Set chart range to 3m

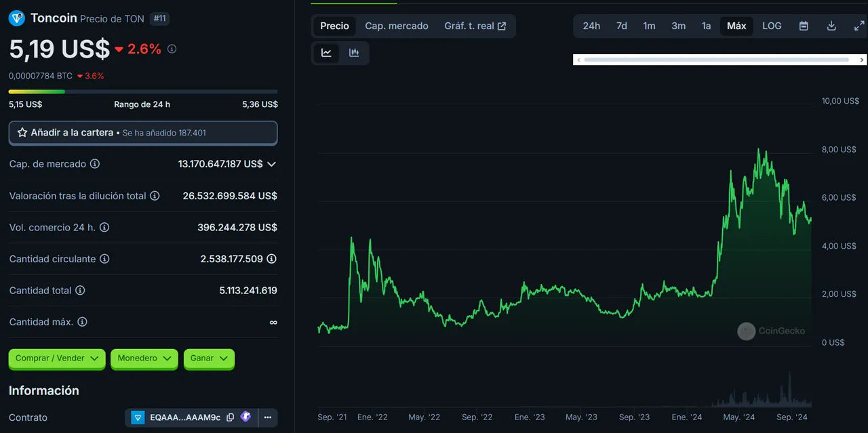pos(678,26)
